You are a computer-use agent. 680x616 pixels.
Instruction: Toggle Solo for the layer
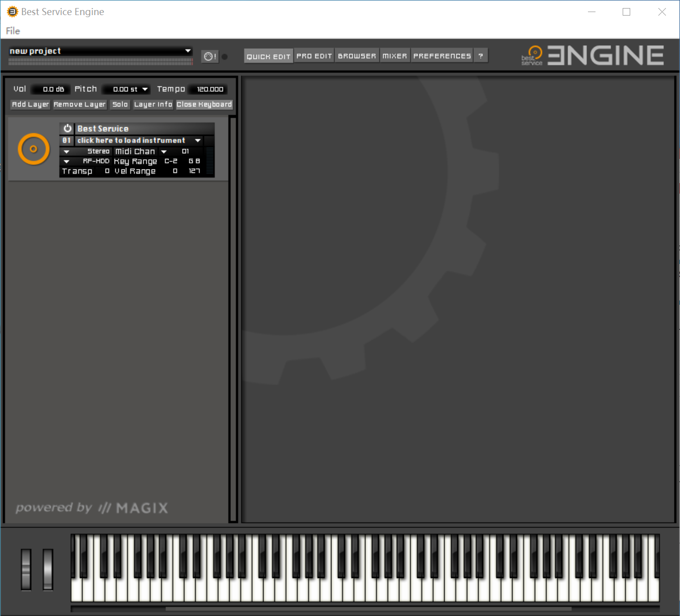pos(120,105)
